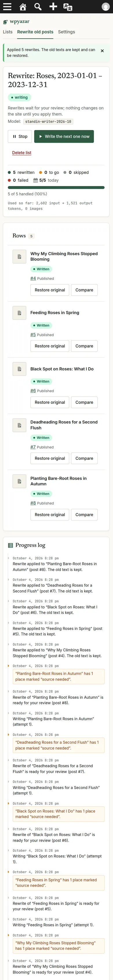Switch to the Lists tab

8,32
